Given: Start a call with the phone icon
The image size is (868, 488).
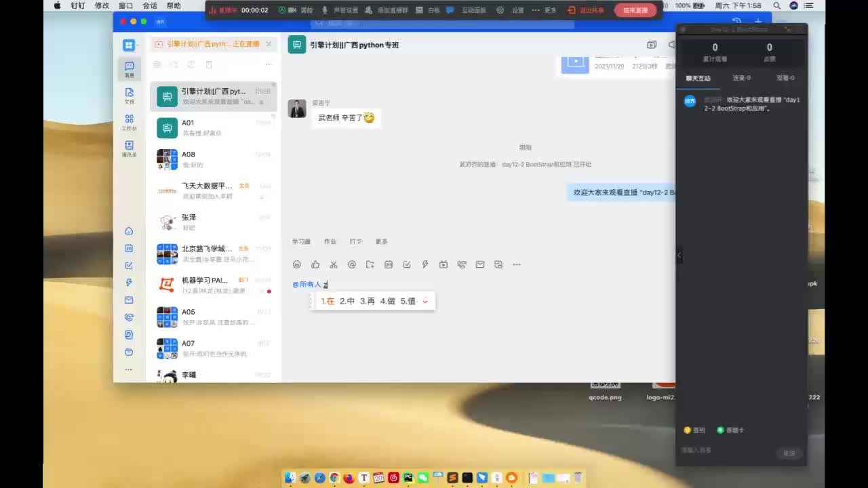Looking at the screenshot, I should point(462,264).
